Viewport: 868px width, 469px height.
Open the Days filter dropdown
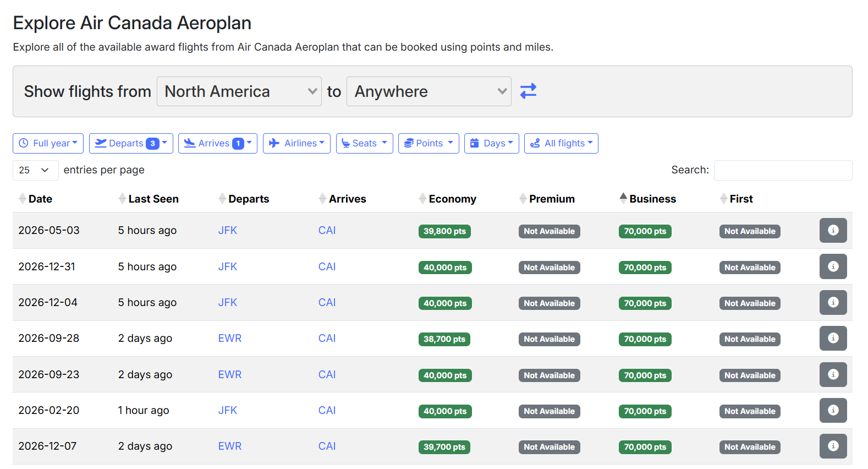click(x=492, y=143)
